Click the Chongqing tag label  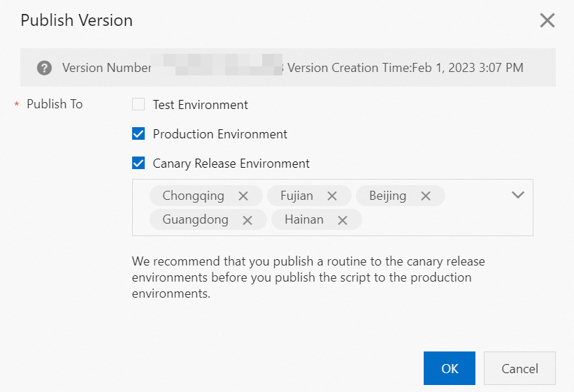coord(194,196)
